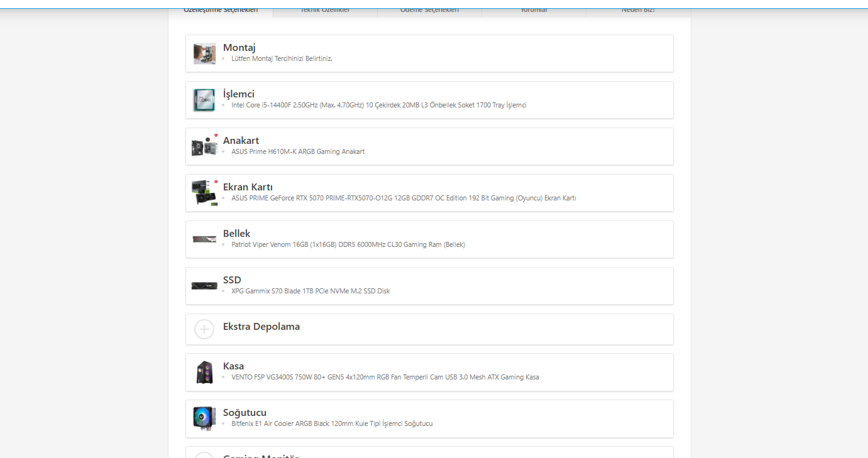868x458 pixels.
Task: Click the Montaj assembly thumbnail
Action: click(x=204, y=53)
